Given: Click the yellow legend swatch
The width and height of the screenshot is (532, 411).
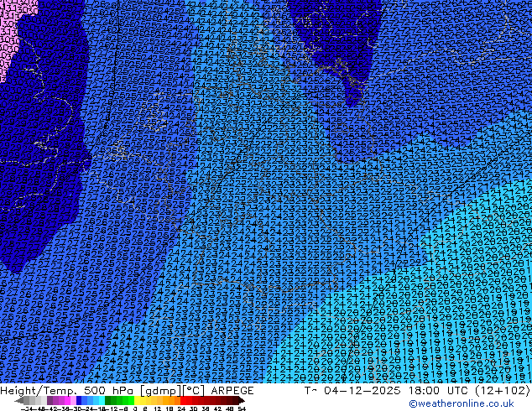Looking at the screenshot, I should tap(137, 400).
